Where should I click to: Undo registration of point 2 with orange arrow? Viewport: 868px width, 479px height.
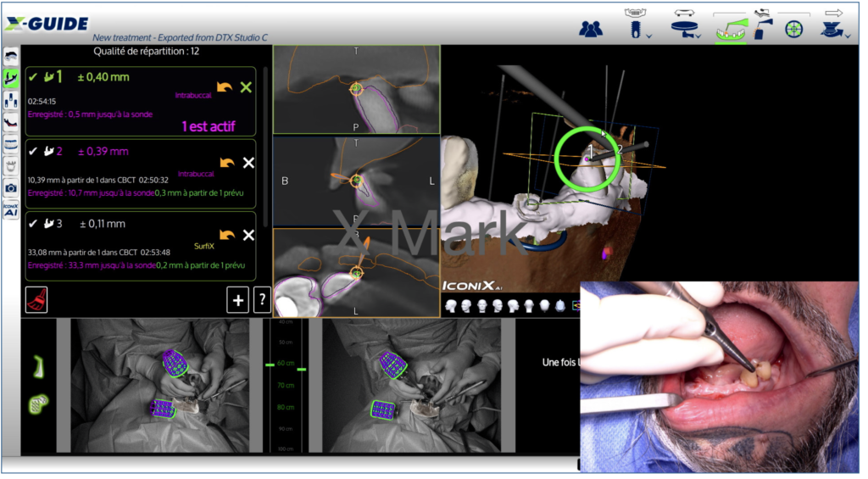coord(227,162)
